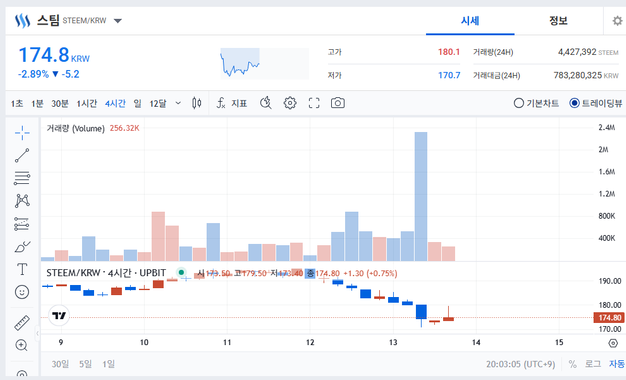Choose the trend line drawing tool
This screenshot has width=626, height=380.
[x=22, y=155]
